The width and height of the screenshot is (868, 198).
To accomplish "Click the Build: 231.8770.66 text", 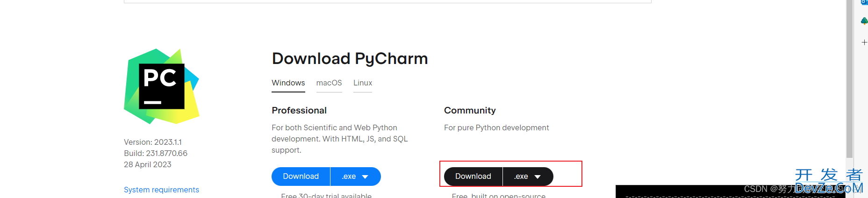I will point(156,153).
